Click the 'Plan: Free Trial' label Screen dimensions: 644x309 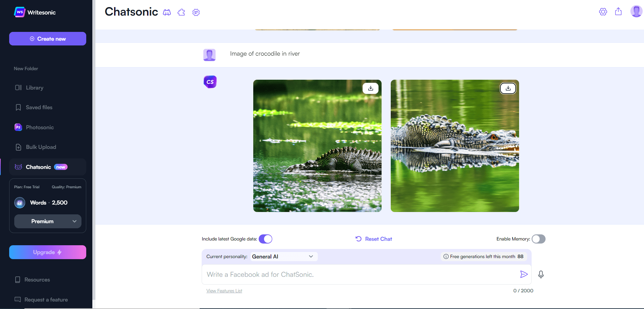pyautogui.click(x=27, y=187)
